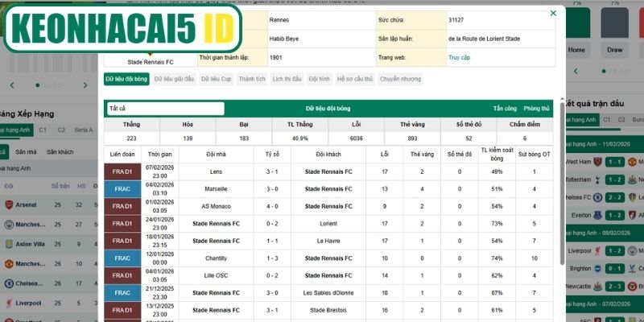Click the Tấn công filter
The image size is (644, 322).
click(505, 109)
